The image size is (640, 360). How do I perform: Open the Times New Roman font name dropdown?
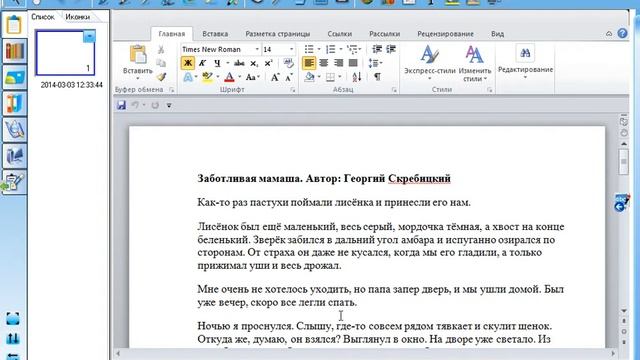257,49
